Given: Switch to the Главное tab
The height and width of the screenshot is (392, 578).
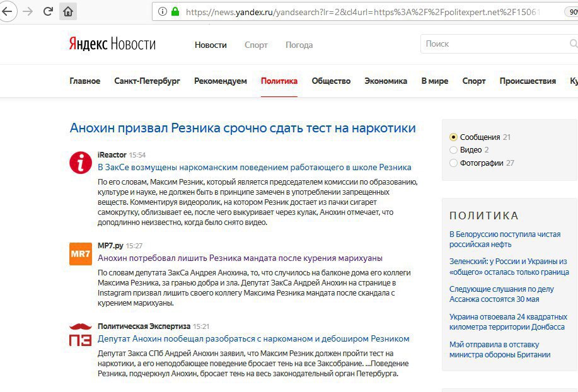Looking at the screenshot, I should (85, 81).
